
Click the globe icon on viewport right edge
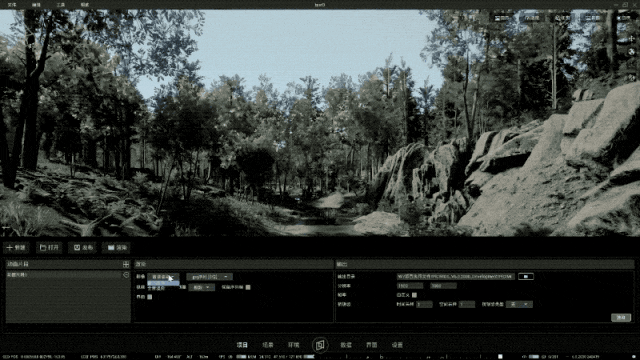[x=631, y=52]
